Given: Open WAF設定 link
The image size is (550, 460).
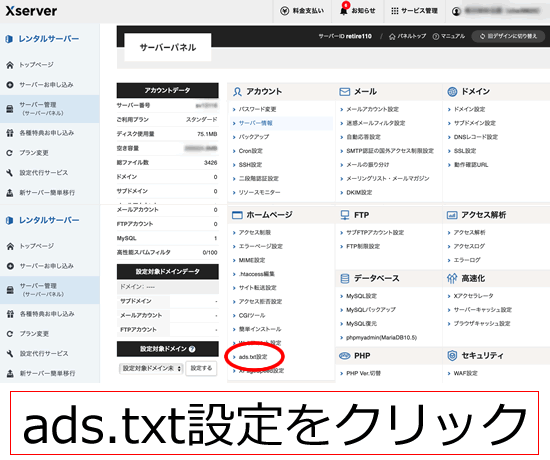Looking at the screenshot, I should point(465,374).
